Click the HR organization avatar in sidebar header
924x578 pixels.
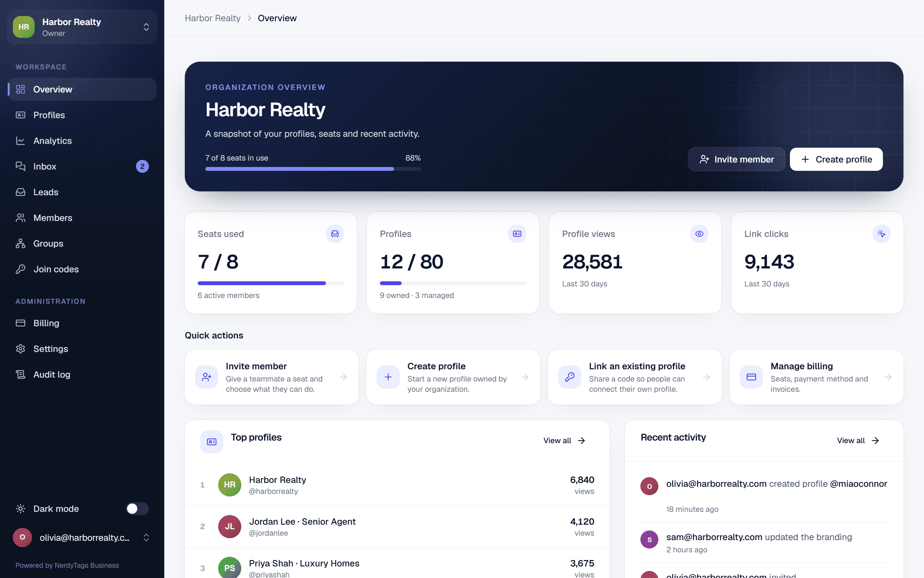coord(24,27)
